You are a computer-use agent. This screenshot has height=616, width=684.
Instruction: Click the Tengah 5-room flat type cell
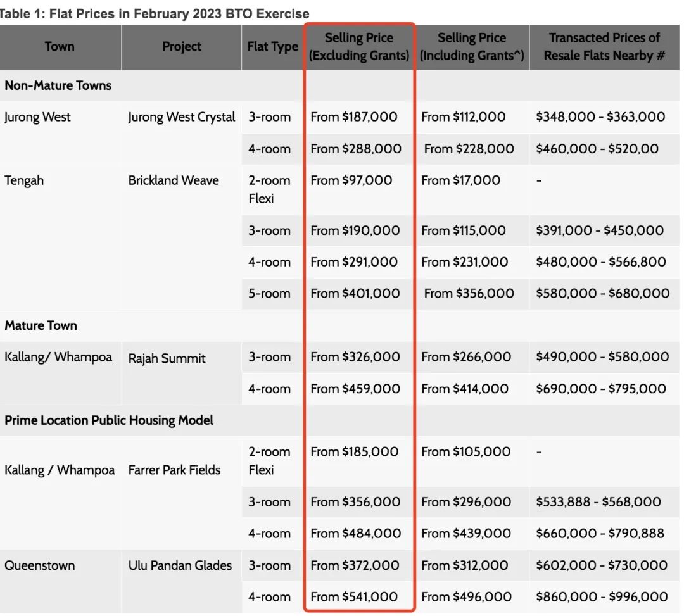[x=269, y=294]
